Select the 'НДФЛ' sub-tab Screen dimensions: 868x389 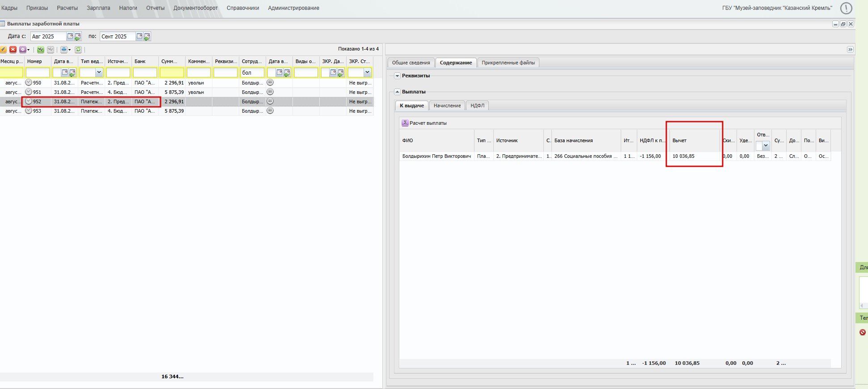477,106
